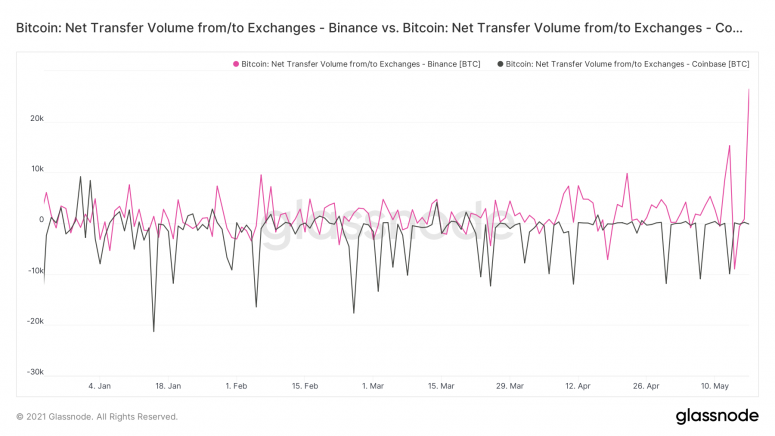Viewport: 775px width, 436px height.
Task: Toggle the Coinbase series legend label
Action: pos(627,64)
